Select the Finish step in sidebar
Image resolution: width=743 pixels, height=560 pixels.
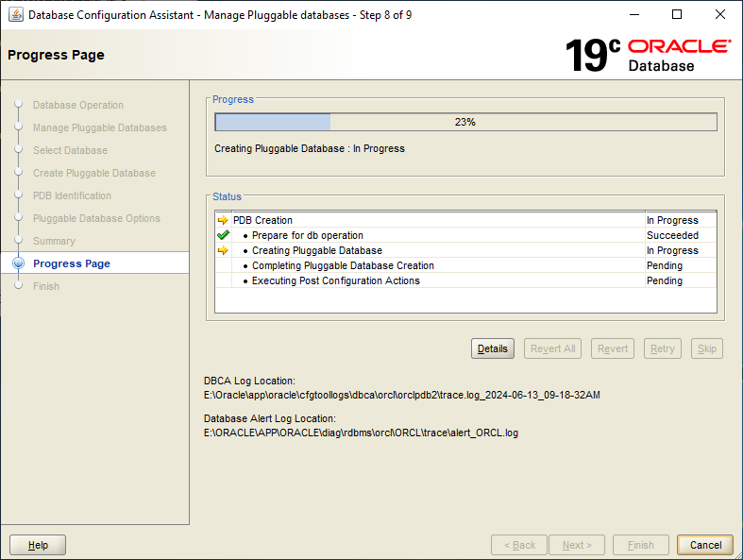click(x=46, y=286)
